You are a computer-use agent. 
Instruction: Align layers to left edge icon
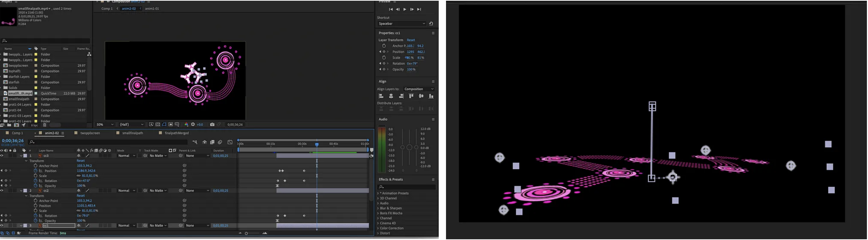point(381,96)
